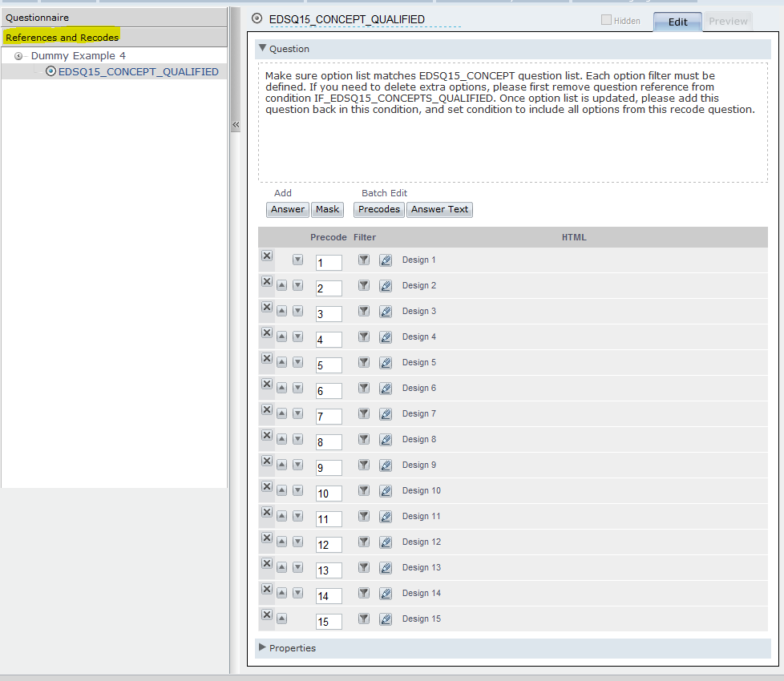The image size is (784, 681).
Task: Open References and Recodes panel
Action: [114, 38]
